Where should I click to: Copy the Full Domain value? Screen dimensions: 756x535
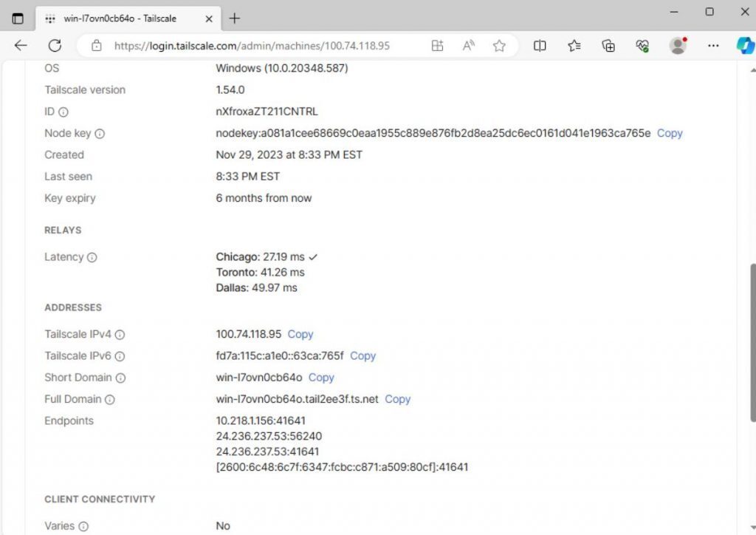click(x=397, y=399)
